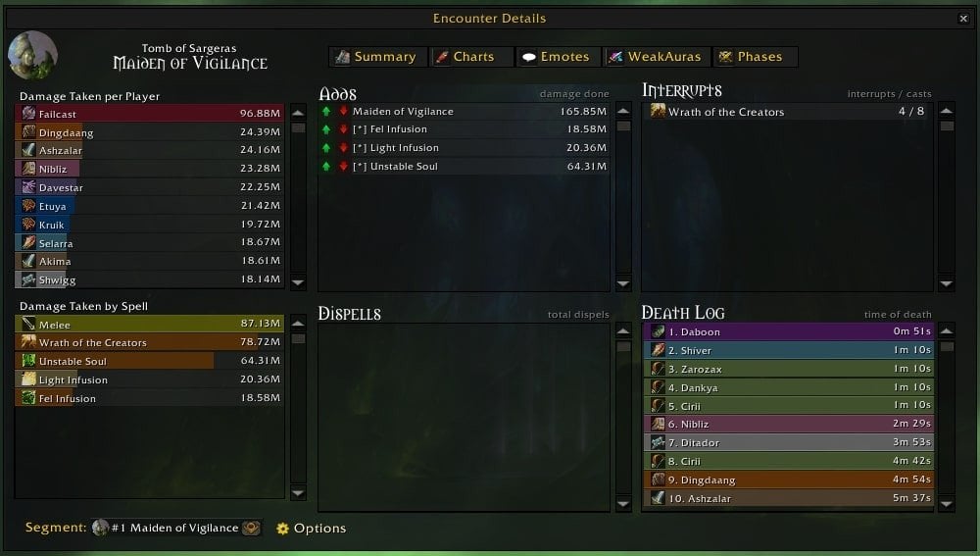Click the Wrath of the Creators interrupt icon
The width and height of the screenshot is (980, 556).
(x=658, y=112)
